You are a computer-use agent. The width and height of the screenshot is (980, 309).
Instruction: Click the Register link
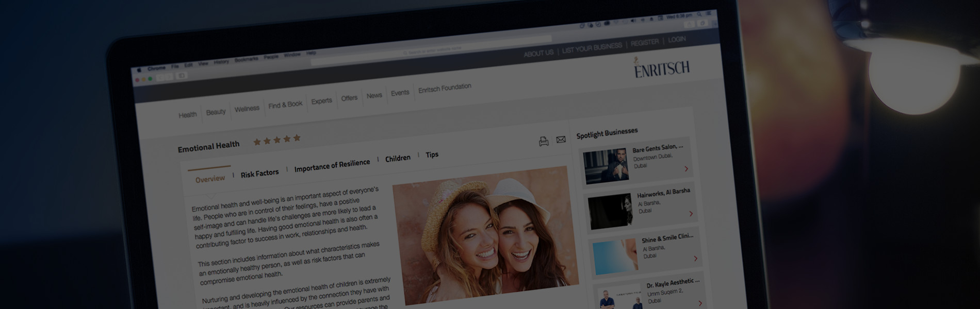(x=644, y=43)
